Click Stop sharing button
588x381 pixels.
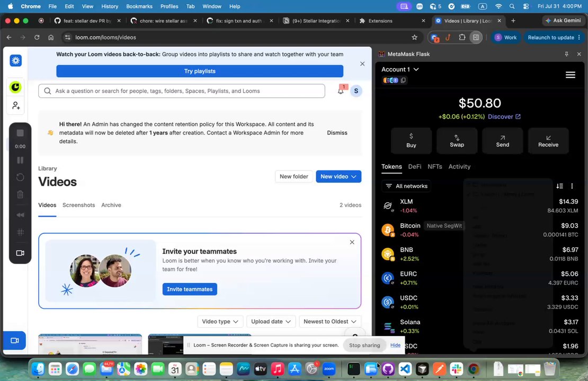pos(364,345)
